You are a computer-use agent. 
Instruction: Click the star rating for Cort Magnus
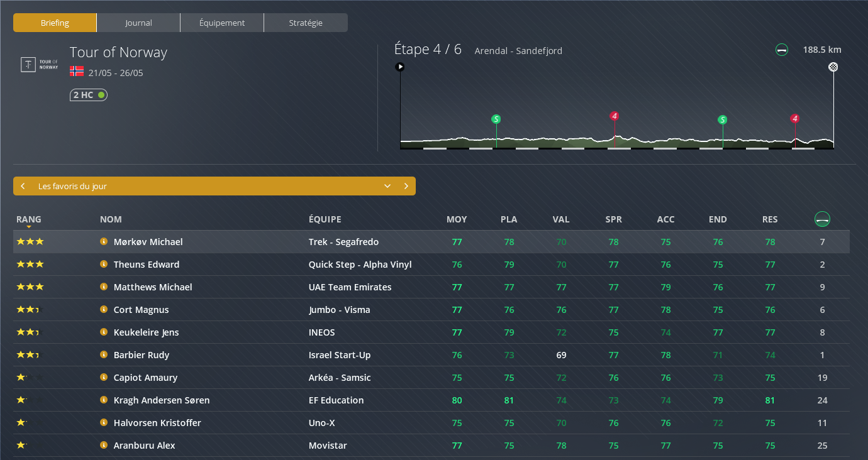coord(30,309)
